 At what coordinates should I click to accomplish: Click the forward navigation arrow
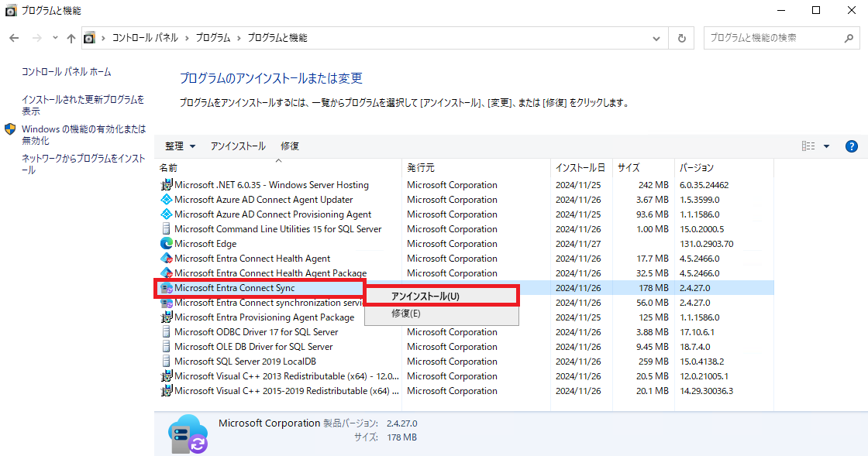coord(36,38)
